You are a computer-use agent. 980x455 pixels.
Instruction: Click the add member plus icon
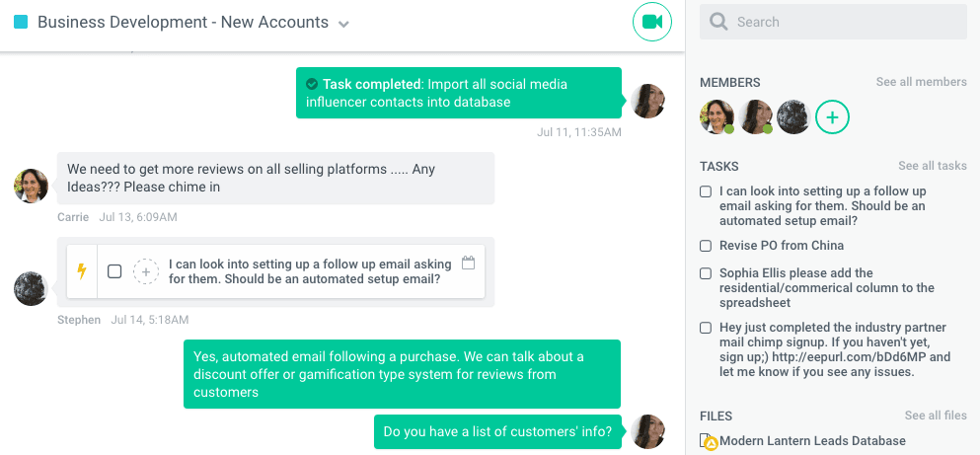[x=832, y=117]
